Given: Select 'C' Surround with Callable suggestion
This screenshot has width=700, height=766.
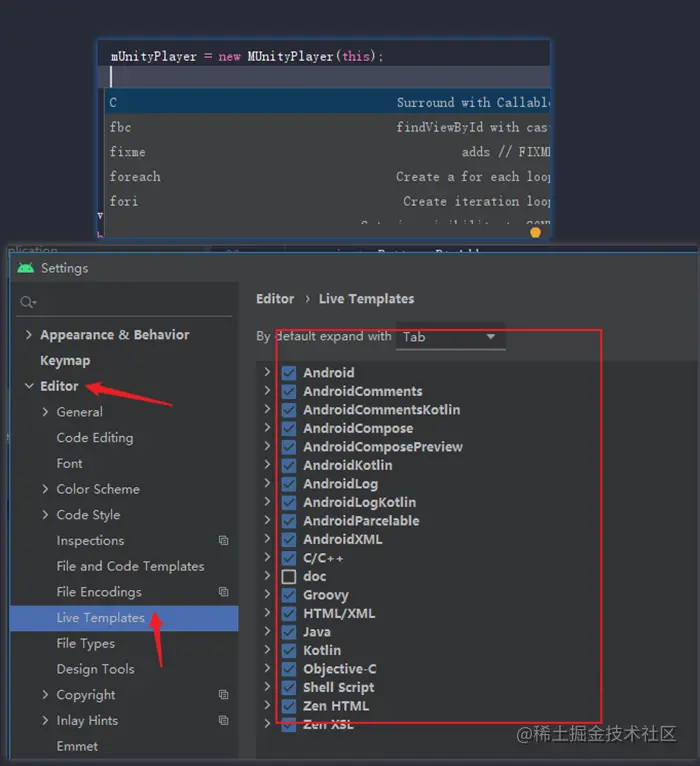Looking at the screenshot, I should tap(327, 102).
